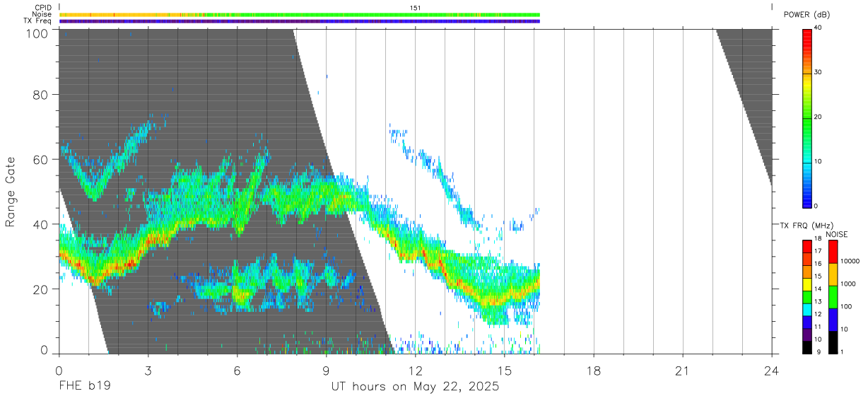The image size is (868, 401).
Task: Click the hour 15 tick label
Action: click(504, 371)
